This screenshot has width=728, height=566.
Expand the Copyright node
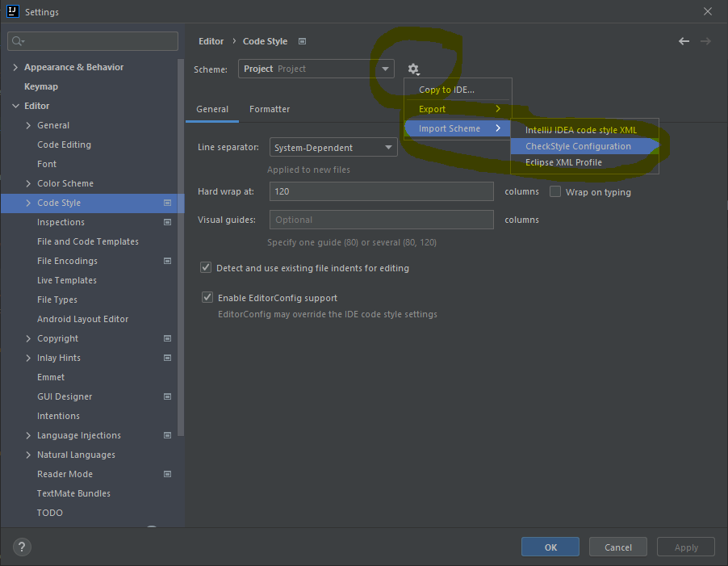[x=28, y=338]
